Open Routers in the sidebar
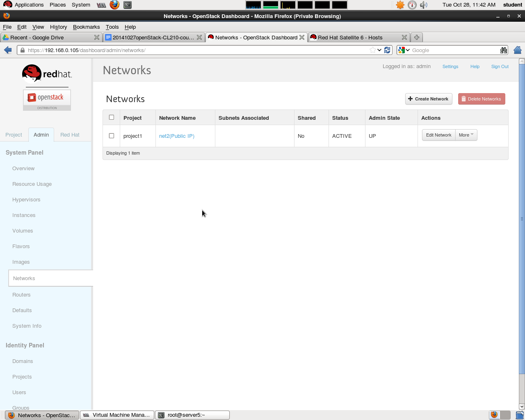Image resolution: width=525 pixels, height=420 pixels. tap(21, 295)
